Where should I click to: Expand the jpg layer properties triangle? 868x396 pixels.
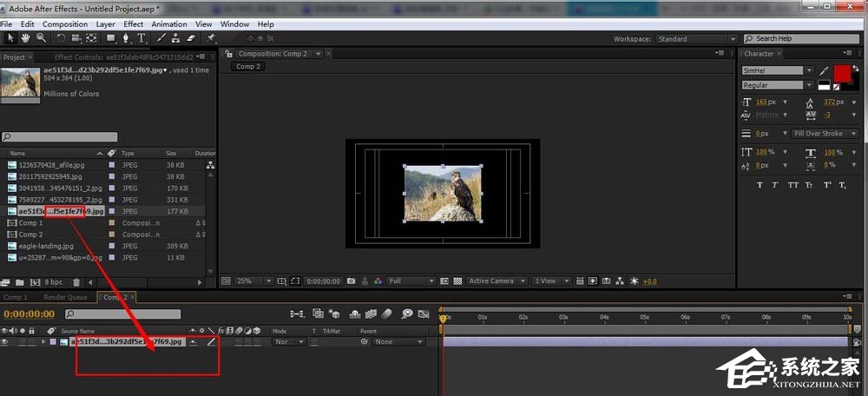[x=43, y=342]
